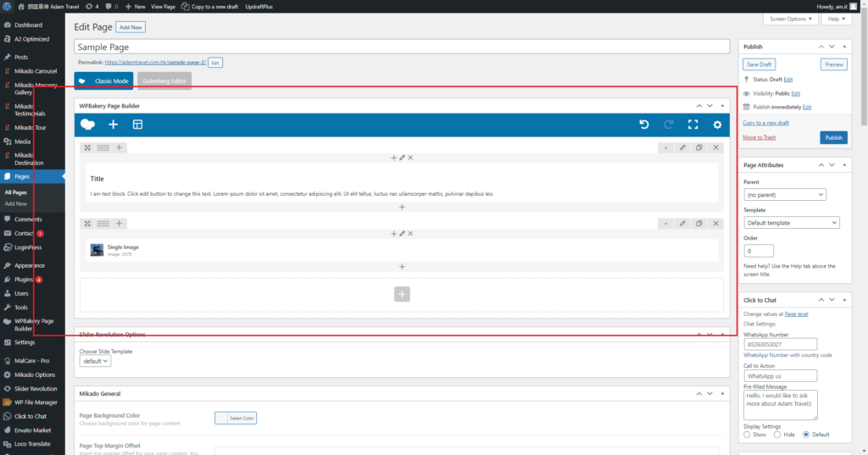Append element below the Title text block
Image resolution: width=868 pixels, height=455 pixels.
[402, 207]
